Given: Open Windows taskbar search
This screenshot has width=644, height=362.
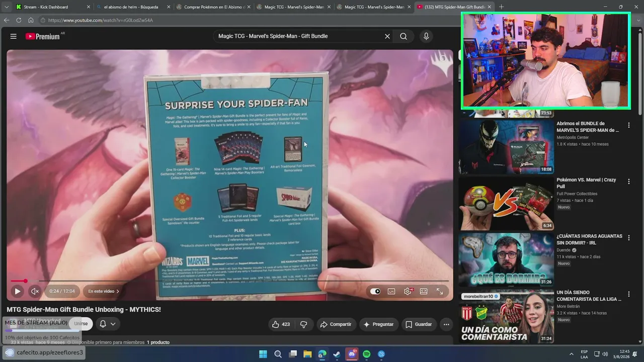Looking at the screenshot, I should (278, 354).
